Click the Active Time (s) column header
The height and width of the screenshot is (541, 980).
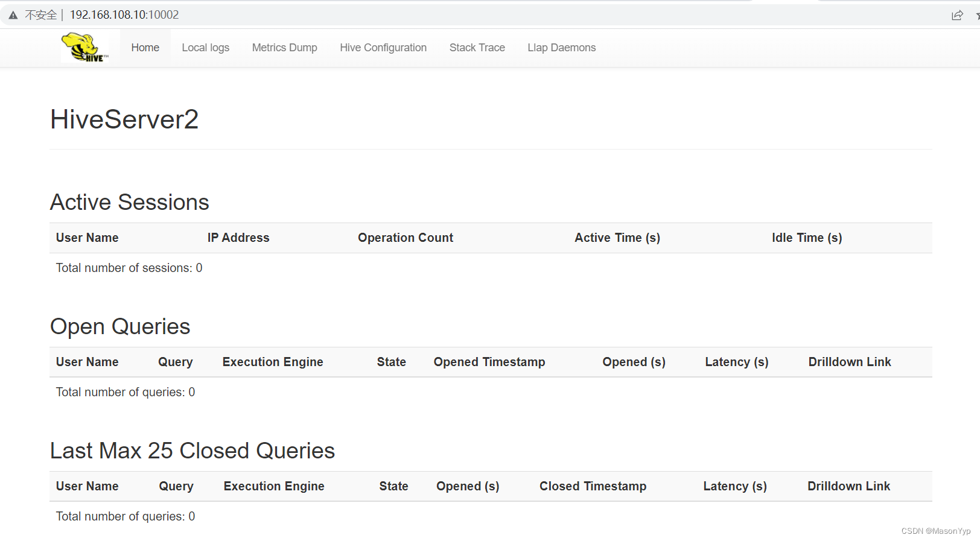617,238
